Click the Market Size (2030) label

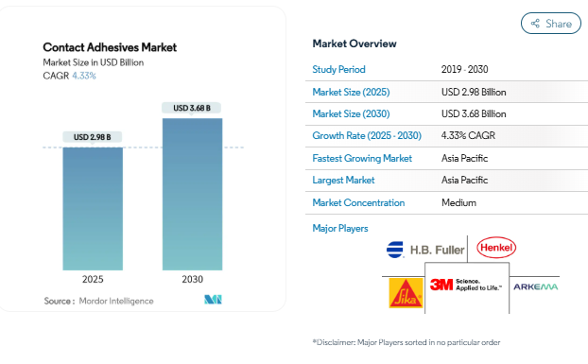pyautogui.click(x=351, y=113)
